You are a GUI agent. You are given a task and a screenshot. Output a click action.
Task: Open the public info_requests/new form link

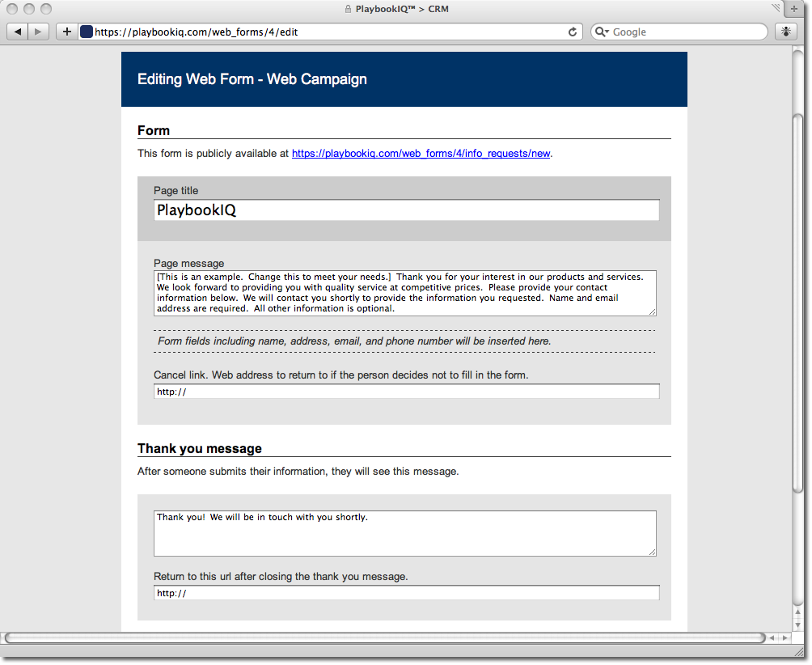(x=421, y=154)
